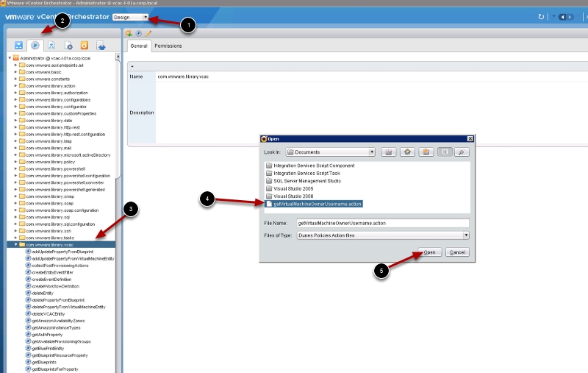Click the File Name input field
The height and width of the screenshot is (373, 588).
(x=381, y=222)
